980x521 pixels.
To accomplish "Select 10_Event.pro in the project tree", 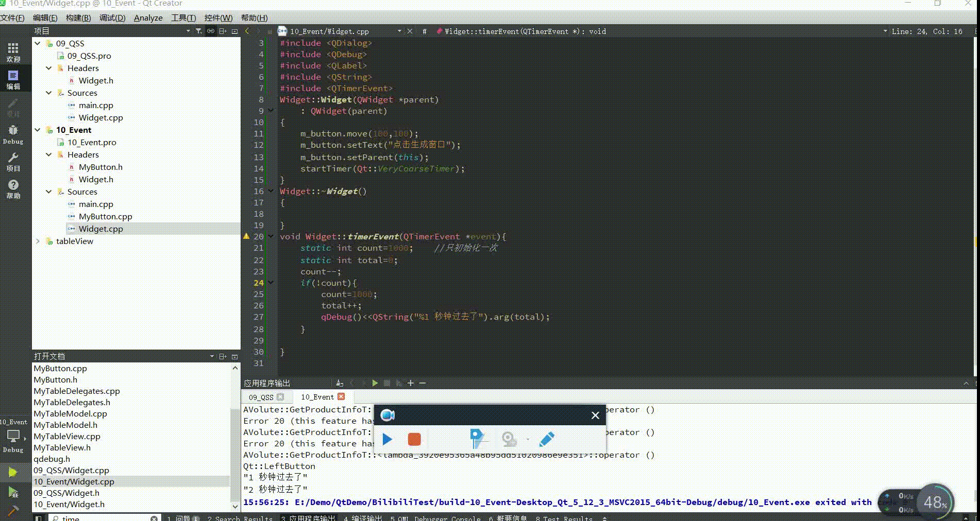I will (x=92, y=143).
